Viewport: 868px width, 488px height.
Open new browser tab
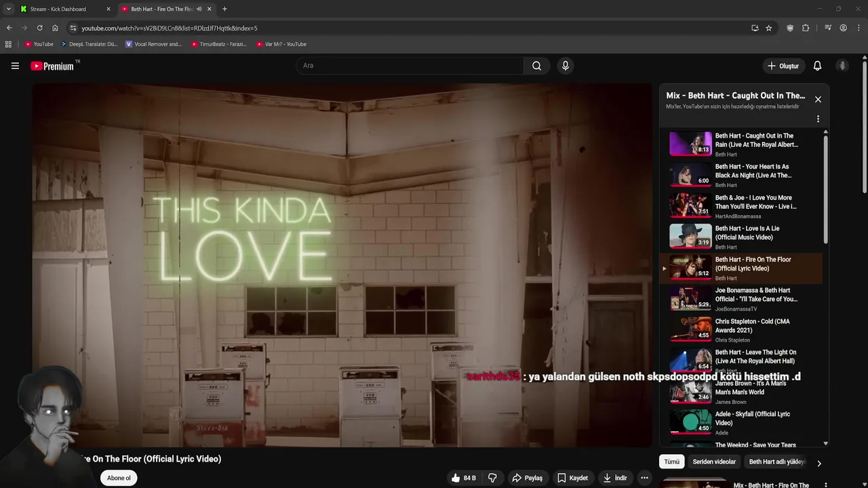point(224,9)
